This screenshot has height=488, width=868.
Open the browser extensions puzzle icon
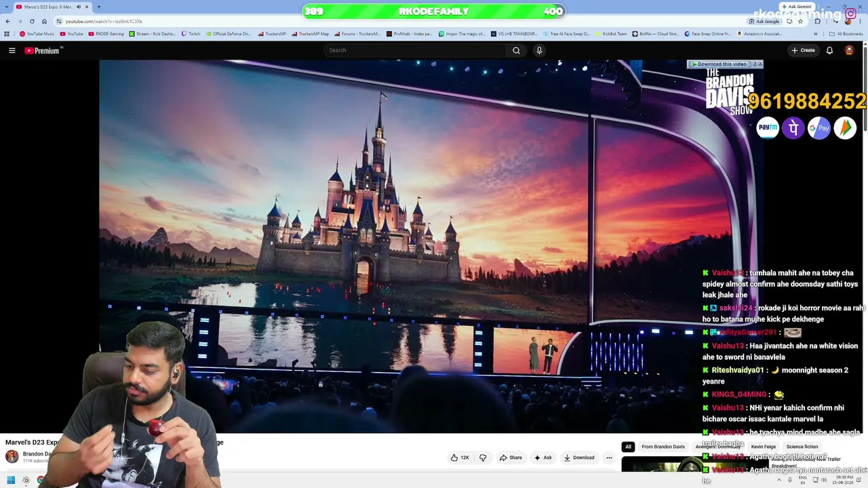(817, 21)
